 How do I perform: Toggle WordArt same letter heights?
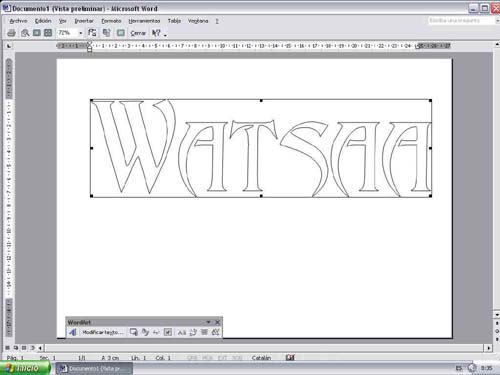click(x=181, y=332)
